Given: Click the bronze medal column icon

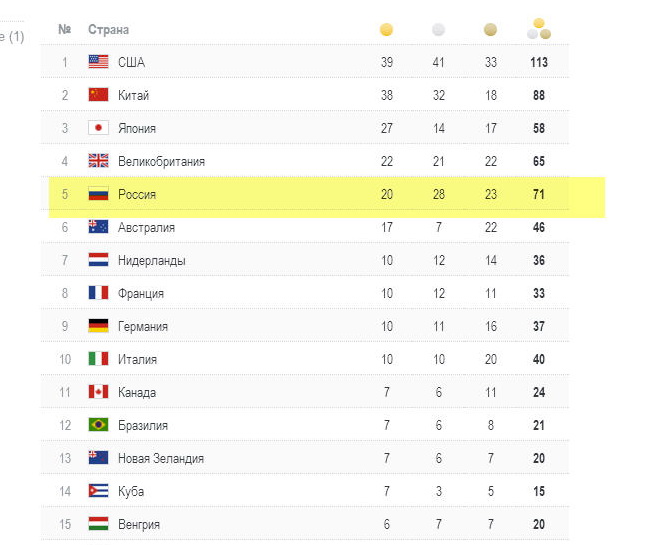Looking at the screenshot, I should coord(490,30).
